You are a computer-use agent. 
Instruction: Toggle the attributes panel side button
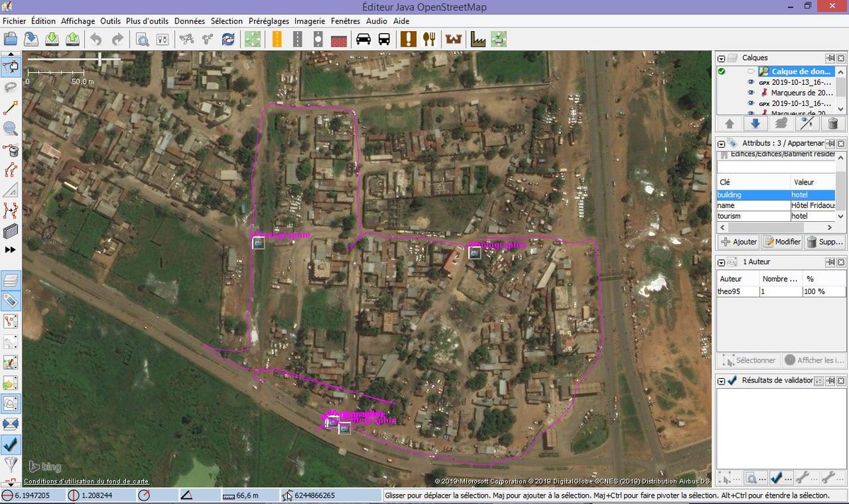click(11, 301)
